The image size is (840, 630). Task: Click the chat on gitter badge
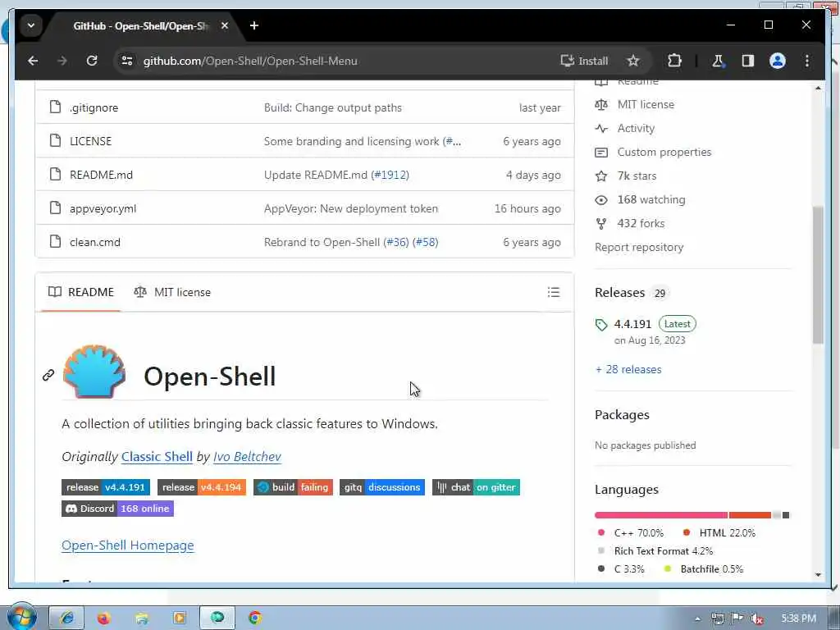[476, 487]
